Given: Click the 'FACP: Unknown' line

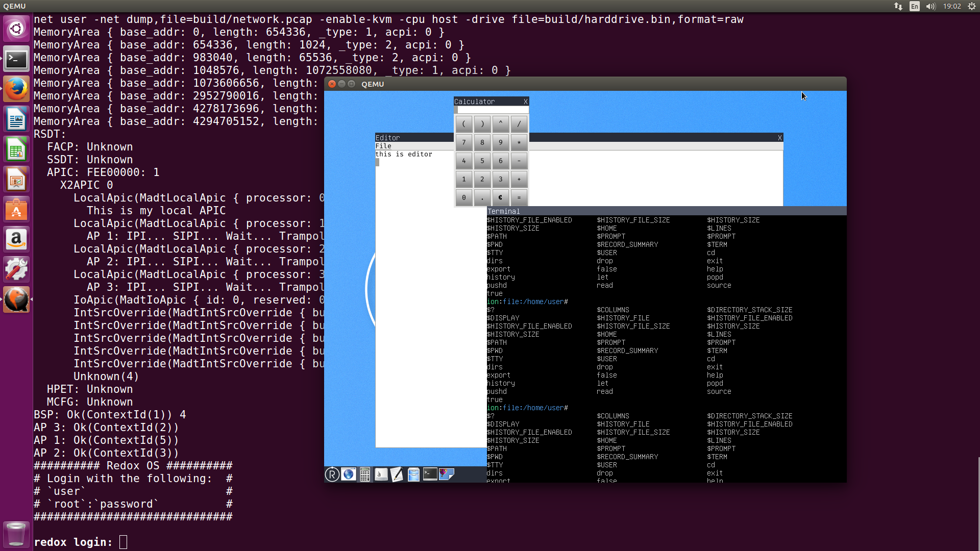Looking at the screenshot, I should pyautogui.click(x=90, y=147).
